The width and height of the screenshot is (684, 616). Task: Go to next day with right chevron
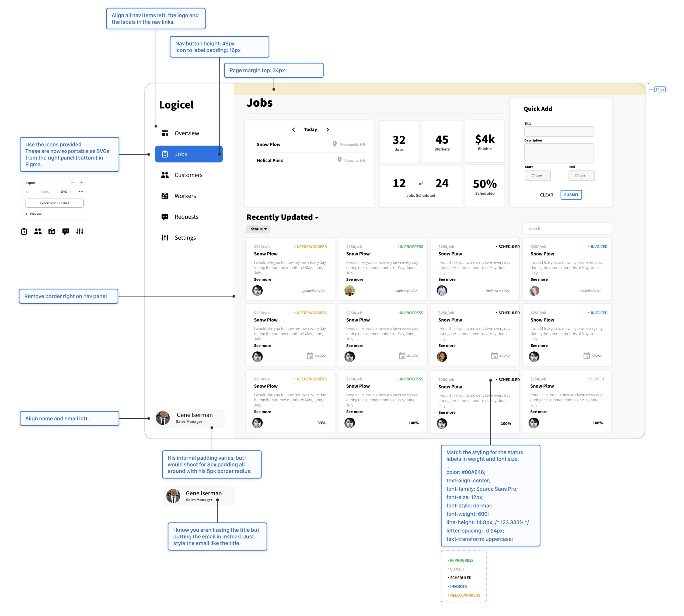coord(327,130)
